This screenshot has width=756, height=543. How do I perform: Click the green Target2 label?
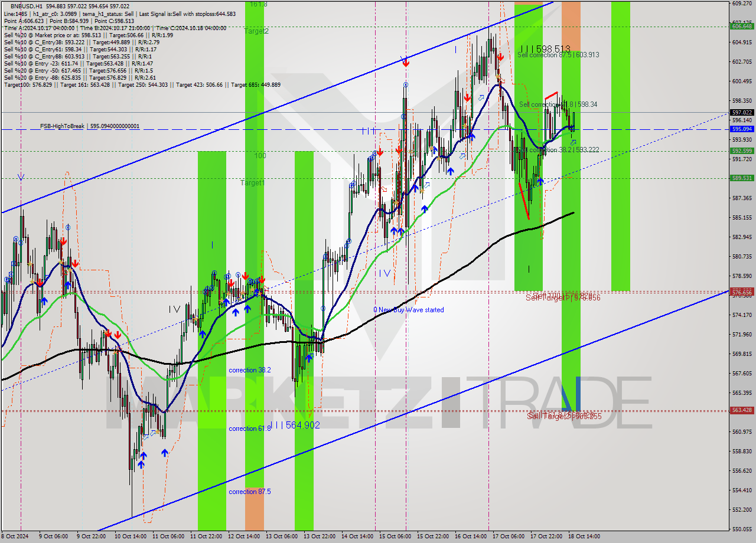257,31
